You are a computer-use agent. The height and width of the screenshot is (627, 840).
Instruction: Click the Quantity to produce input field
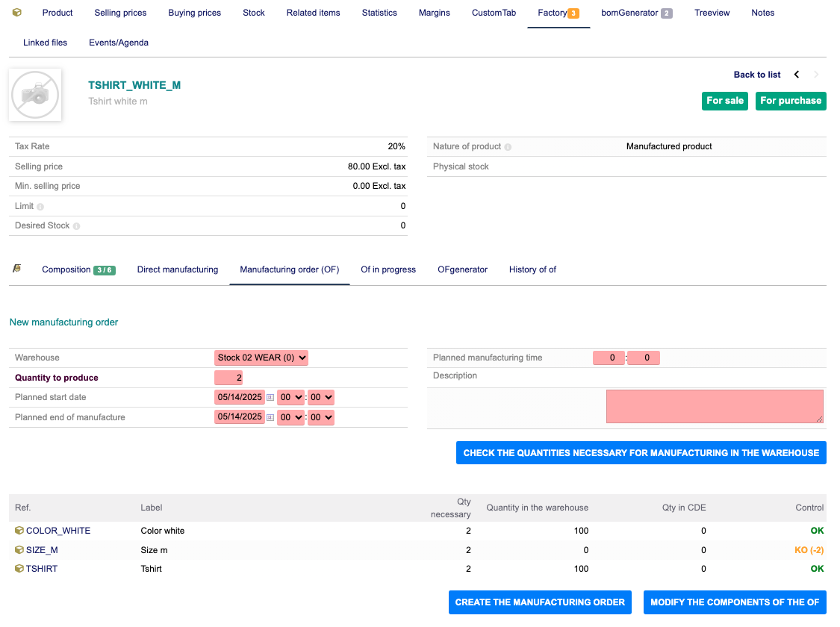pyautogui.click(x=228, y=378)
